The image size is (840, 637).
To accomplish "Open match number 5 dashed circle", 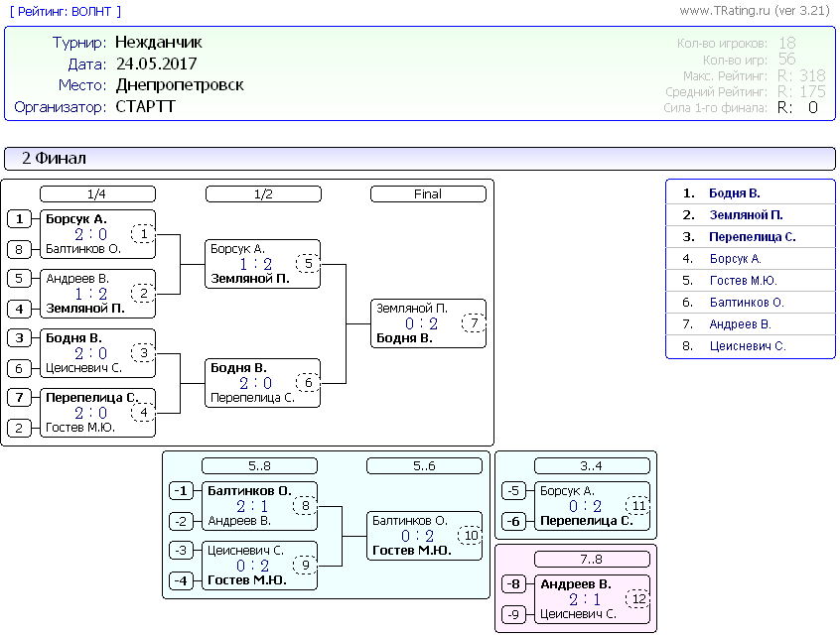I will 308,264.
